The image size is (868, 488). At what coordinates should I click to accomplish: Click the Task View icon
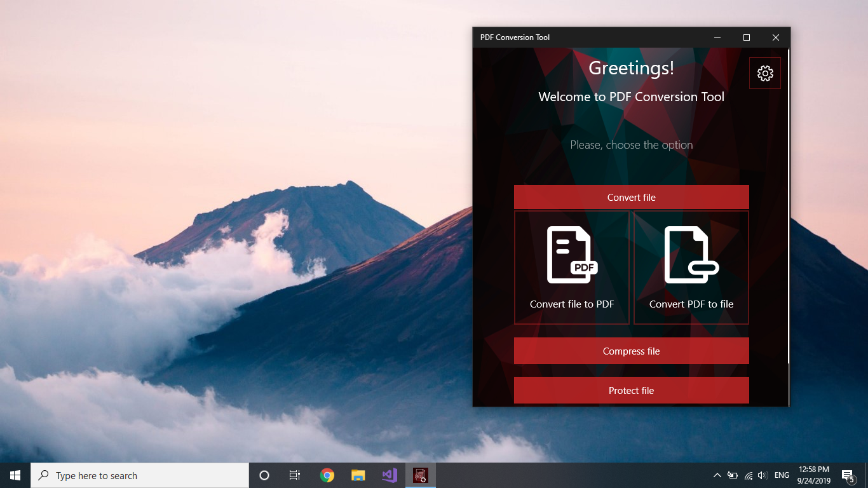294,475
